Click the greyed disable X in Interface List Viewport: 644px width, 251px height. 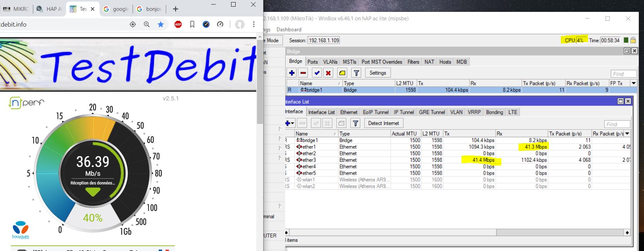[328, 123]
